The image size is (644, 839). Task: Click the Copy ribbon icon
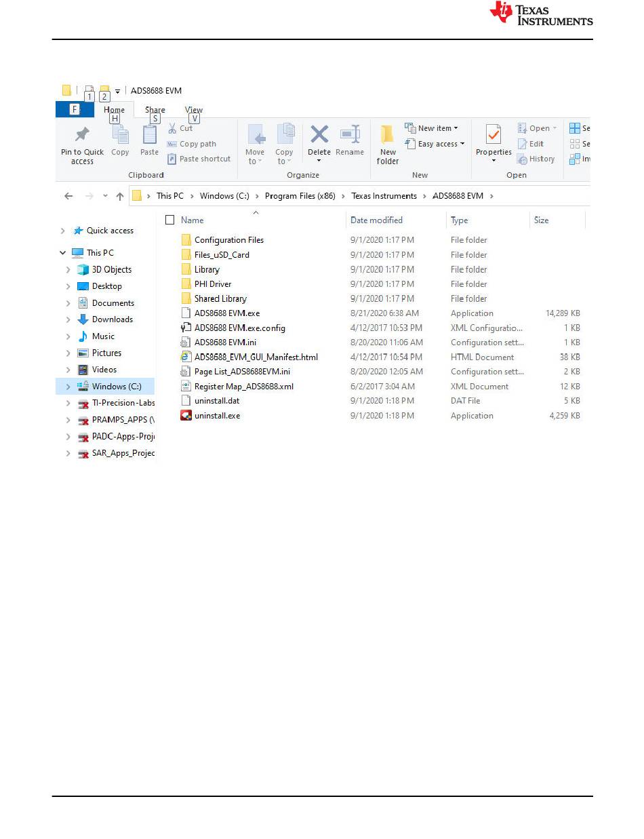[121, 134]
